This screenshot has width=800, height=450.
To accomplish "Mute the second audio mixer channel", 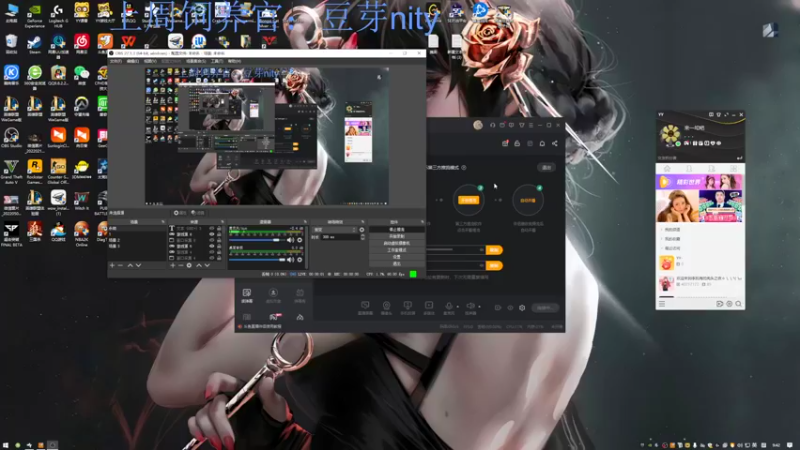I will click(x=290, y=260).
